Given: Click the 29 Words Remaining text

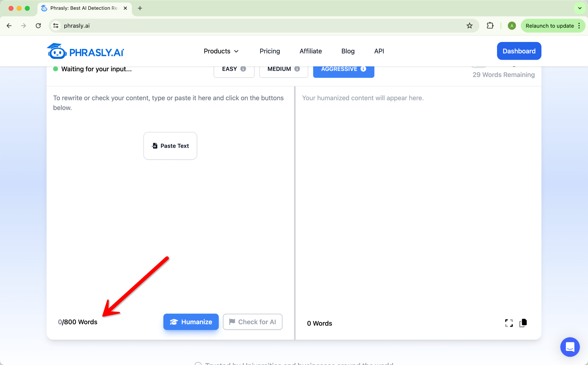Looking at the screenshot, I should 504,75.
